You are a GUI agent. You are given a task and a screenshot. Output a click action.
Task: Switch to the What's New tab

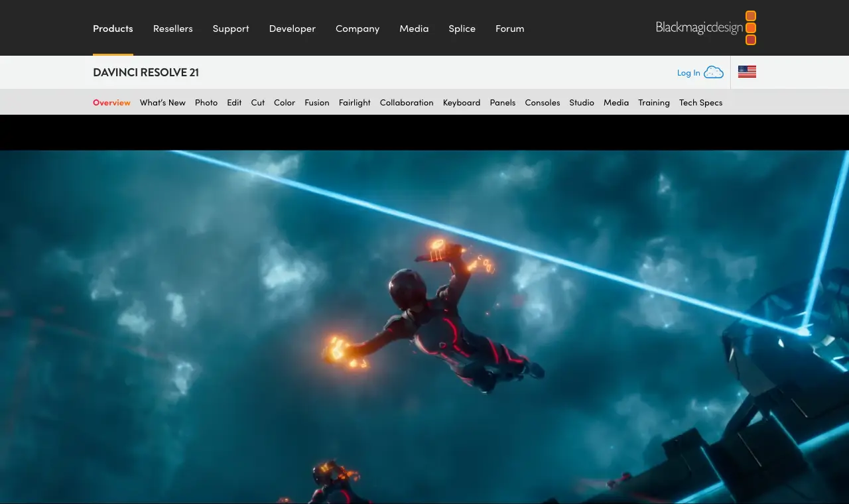tap(163, 102)
